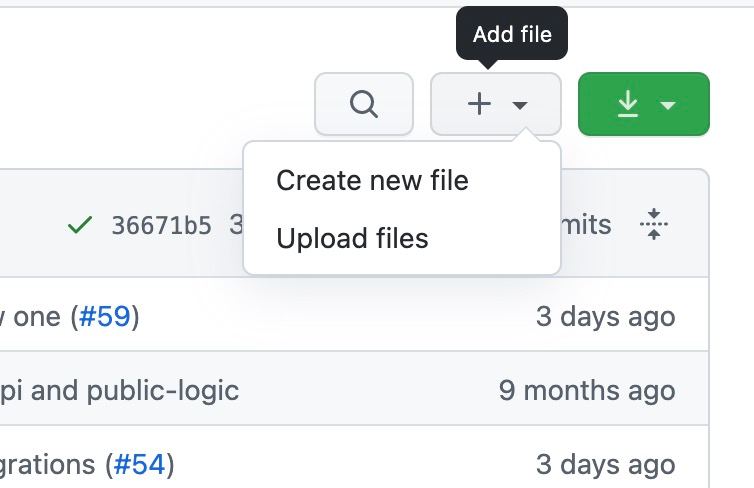Click the collapse arrows icon beside commits

point(653,224)
